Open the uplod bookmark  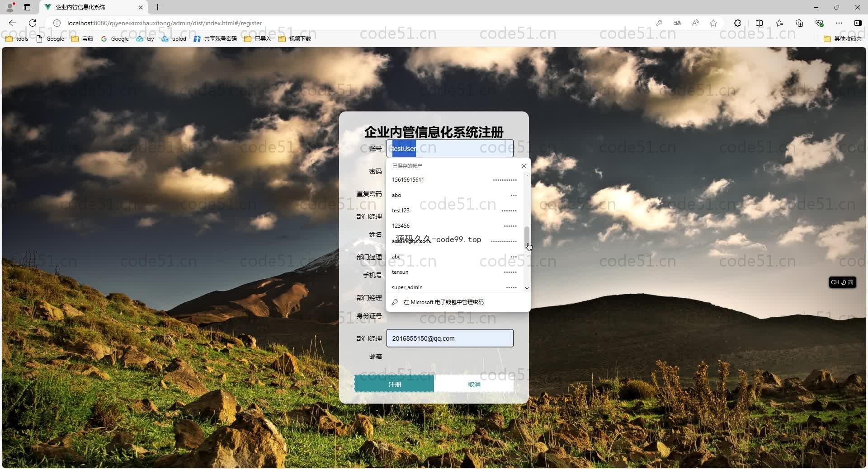click(174, 39)
